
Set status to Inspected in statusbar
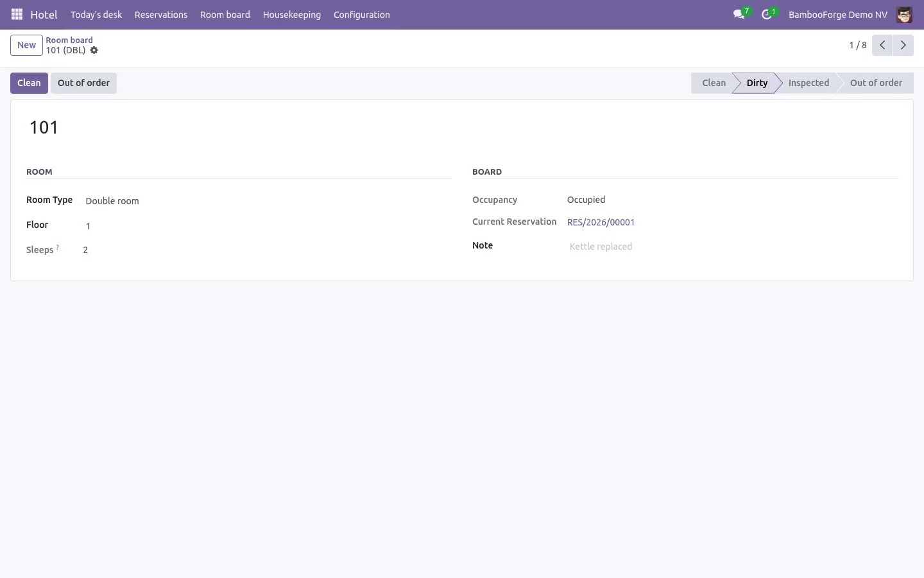[809, 83]
